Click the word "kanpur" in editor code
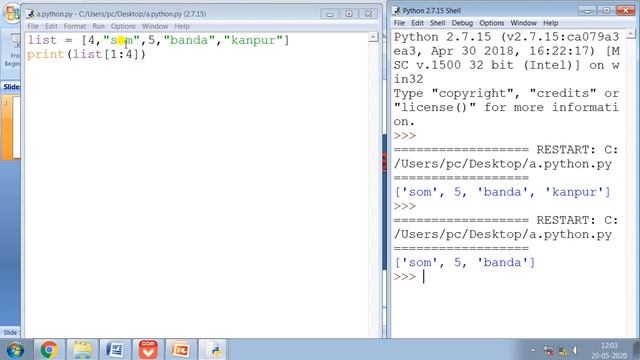The height and width of the screenshot is (360, 640). coord(253,40)
